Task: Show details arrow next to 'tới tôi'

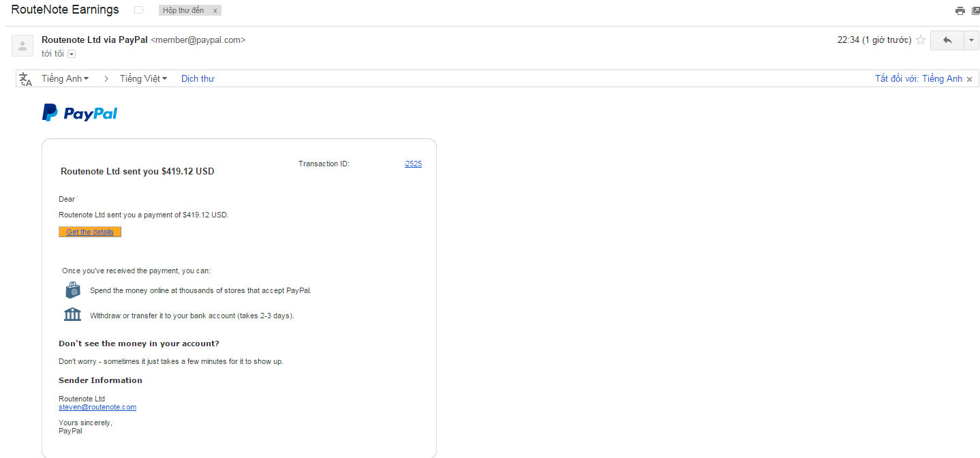Action: 72,54
